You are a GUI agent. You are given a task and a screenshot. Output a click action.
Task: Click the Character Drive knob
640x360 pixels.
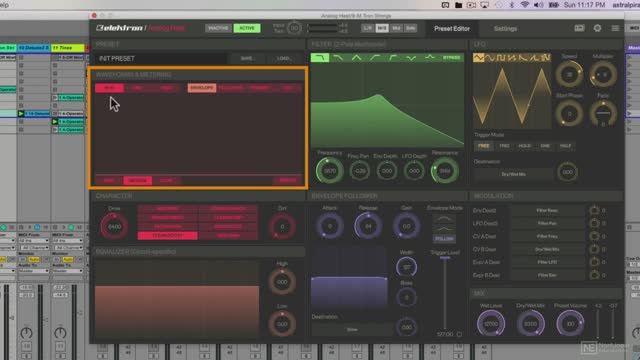click(114, 226)
